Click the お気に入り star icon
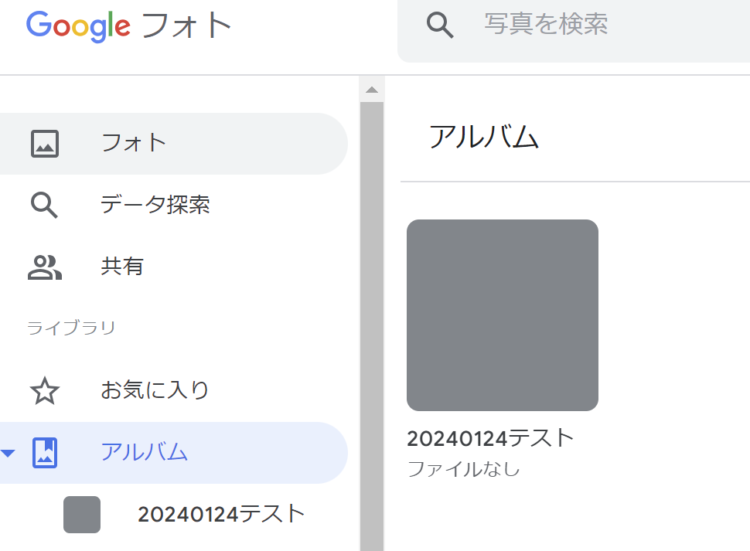This screenshot has width=750, height=551. click(45, 391)
